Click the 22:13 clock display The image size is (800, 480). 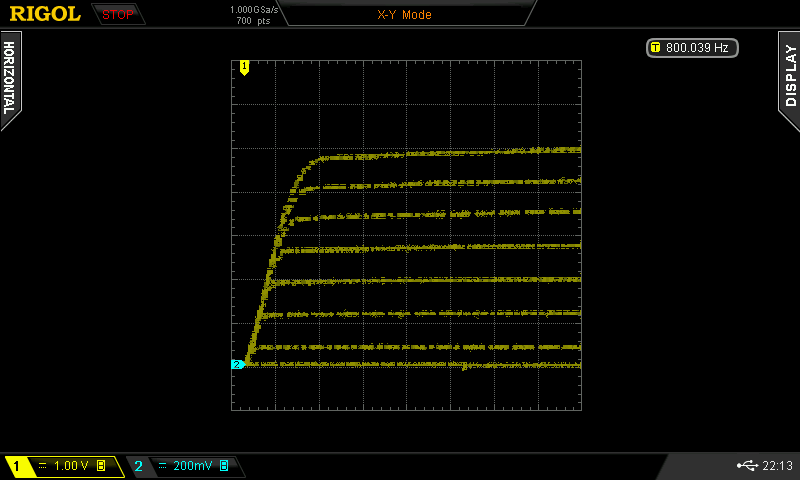(777, 465)
